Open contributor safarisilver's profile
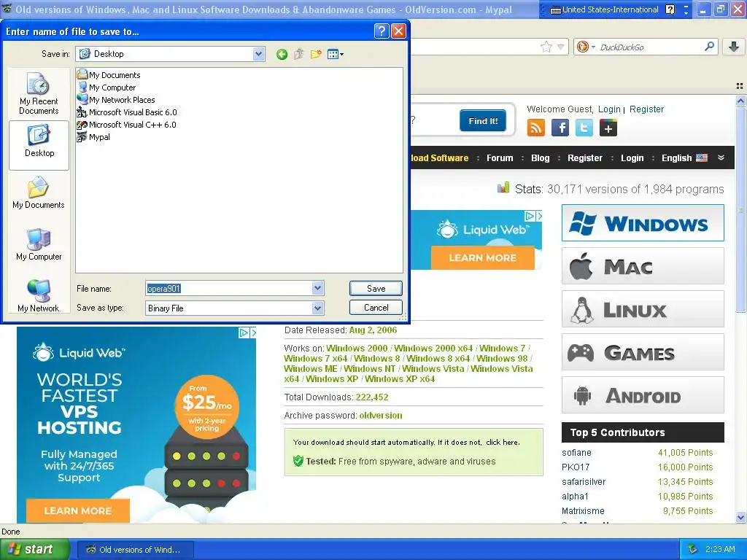The height and width of the screenshot is (560, 747). tap(584, 481)
